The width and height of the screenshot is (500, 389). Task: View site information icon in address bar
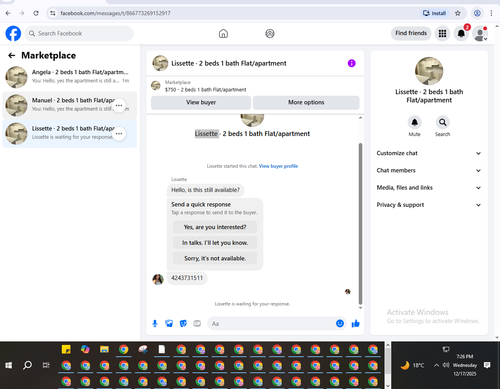point(53,13)
